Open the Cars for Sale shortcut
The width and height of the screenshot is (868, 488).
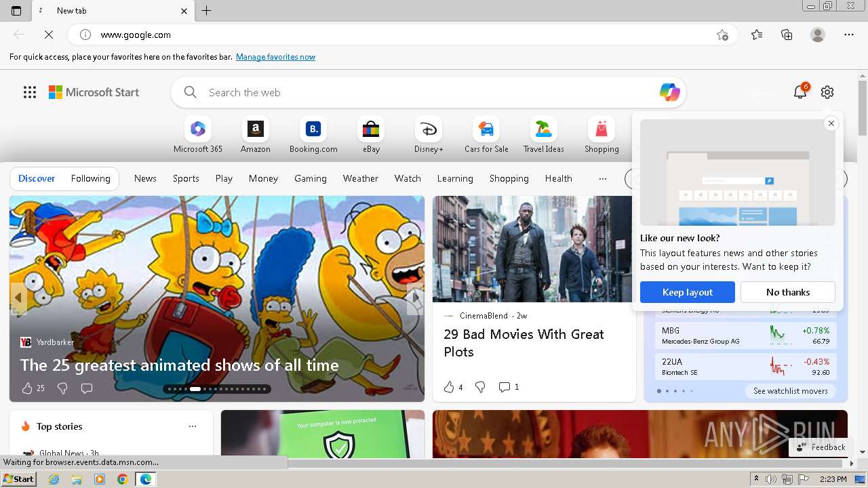pos(486,136)
